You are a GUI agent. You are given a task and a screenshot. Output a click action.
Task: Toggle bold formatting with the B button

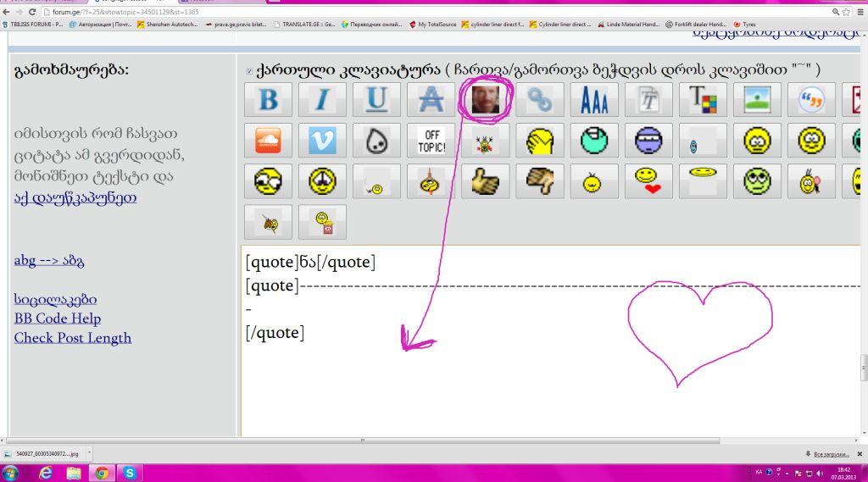click(268, 100)
